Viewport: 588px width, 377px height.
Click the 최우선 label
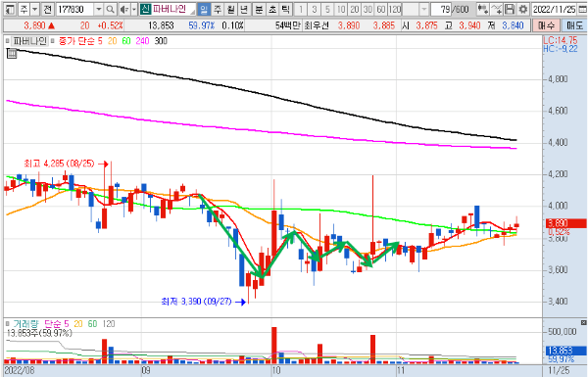tap(317, 25)
